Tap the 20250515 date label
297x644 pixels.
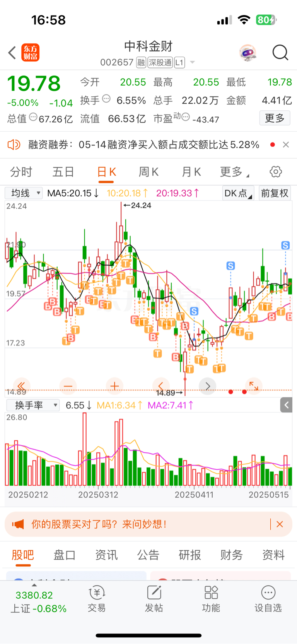(268, 495)
